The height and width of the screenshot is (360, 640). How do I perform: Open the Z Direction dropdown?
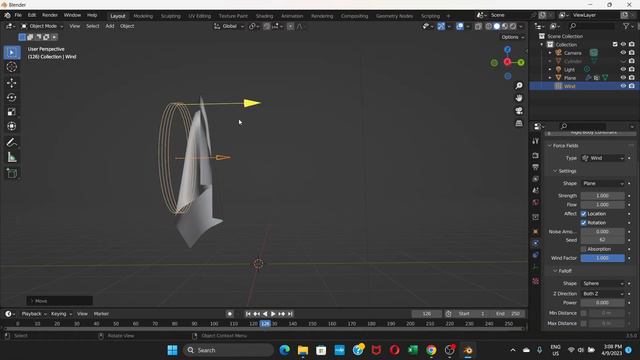[602, 293]
